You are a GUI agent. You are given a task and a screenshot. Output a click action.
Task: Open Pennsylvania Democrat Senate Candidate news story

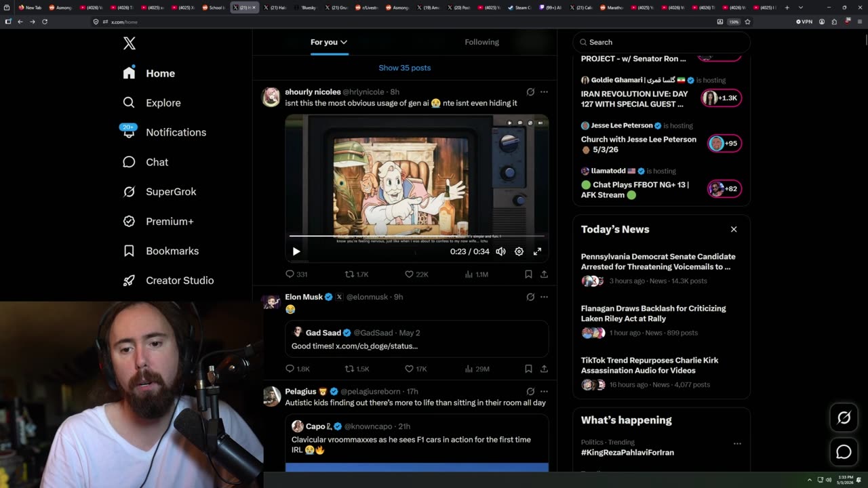(661, 268)
